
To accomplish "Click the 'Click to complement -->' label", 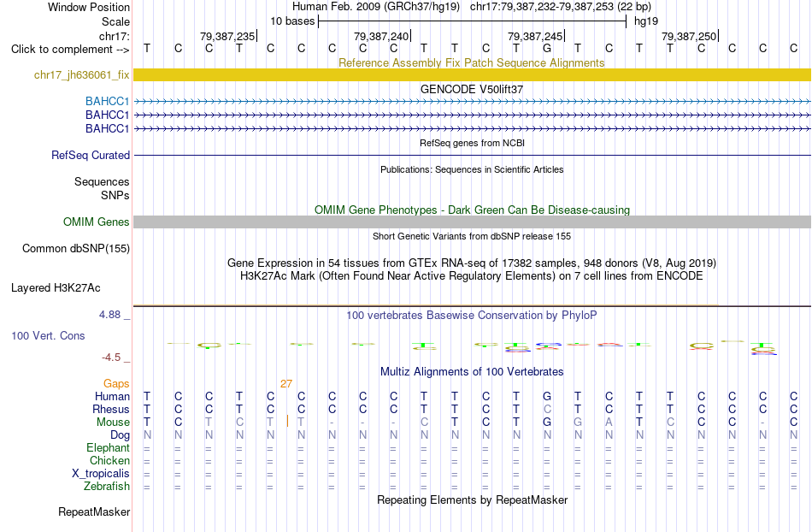I will tap(70, 50).
